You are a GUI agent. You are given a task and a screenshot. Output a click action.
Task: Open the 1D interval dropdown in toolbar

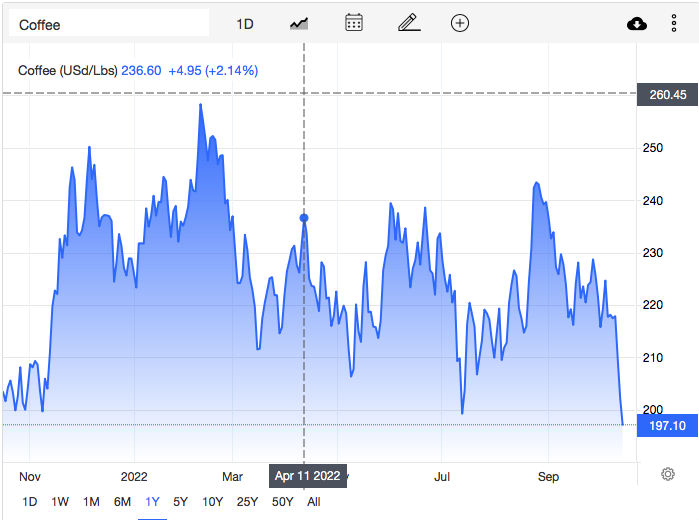(245, 24)
